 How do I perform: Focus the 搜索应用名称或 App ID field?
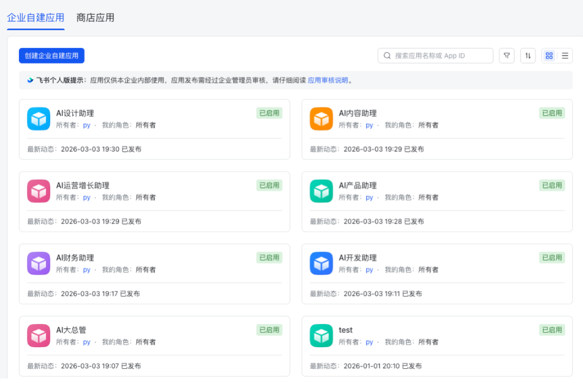coord(436,56)
